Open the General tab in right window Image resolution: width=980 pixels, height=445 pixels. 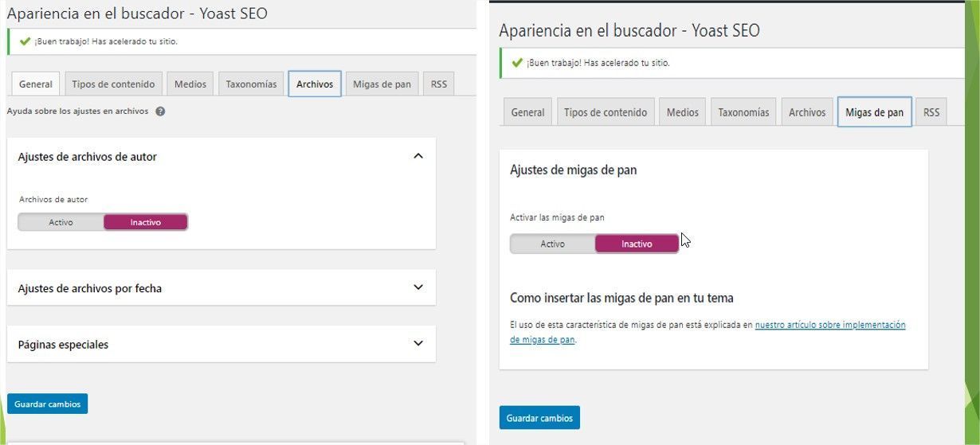(528, 112)
